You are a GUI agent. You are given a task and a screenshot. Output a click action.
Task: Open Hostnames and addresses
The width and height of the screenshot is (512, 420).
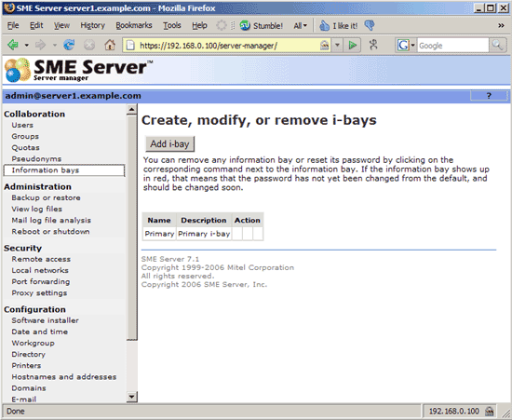tap(64, 377)
